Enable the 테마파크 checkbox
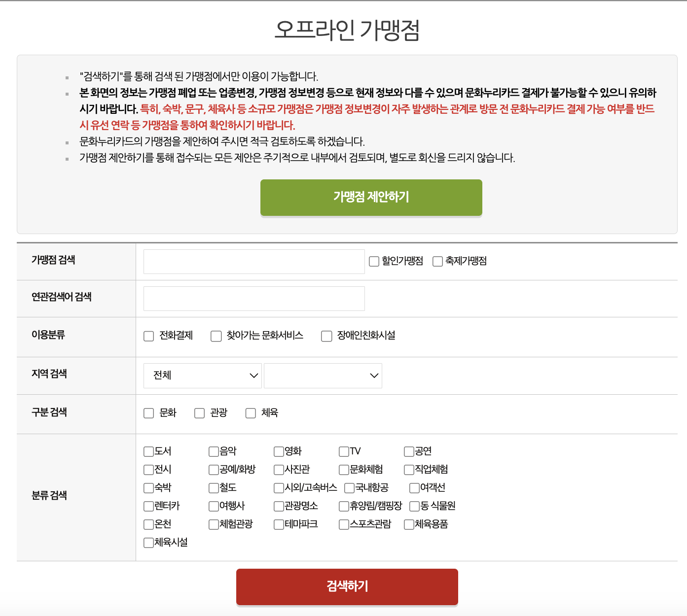Viewport: 687px width, 616px height. 279,524
